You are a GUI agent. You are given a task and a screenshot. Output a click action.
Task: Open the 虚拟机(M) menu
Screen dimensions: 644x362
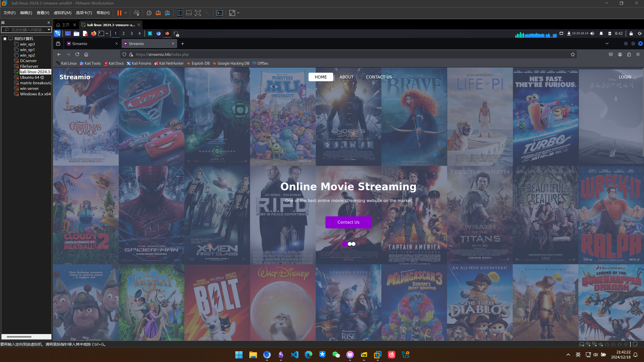[62, 13]
